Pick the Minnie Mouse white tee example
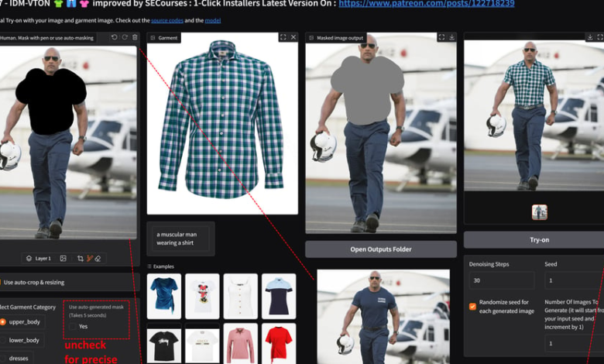Screen dimensions: 604x364 coord(202,296)
